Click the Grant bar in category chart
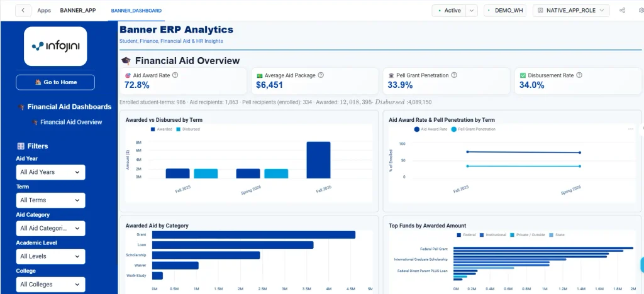The width and height of the screenshot is (644, 294). [253, 235]
